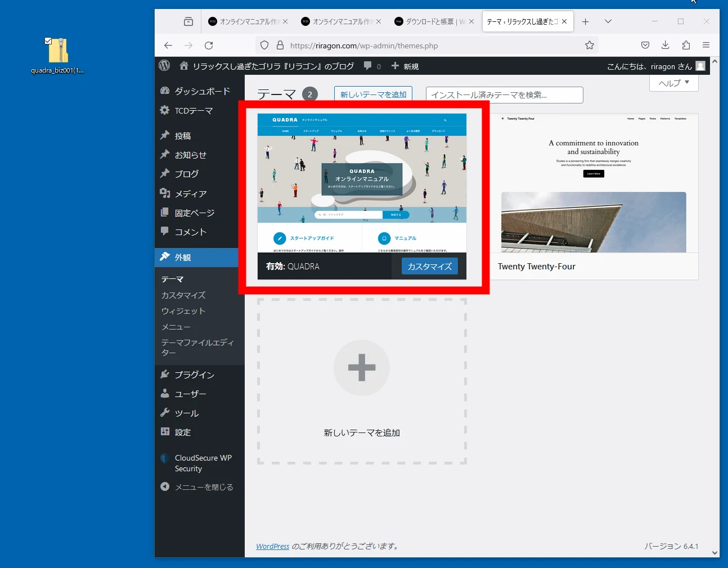This screenshot has height=568, width=728.
Task: Select the Twenty Twenty-Four theme thumbnail
Action: [x=594, y=183]
